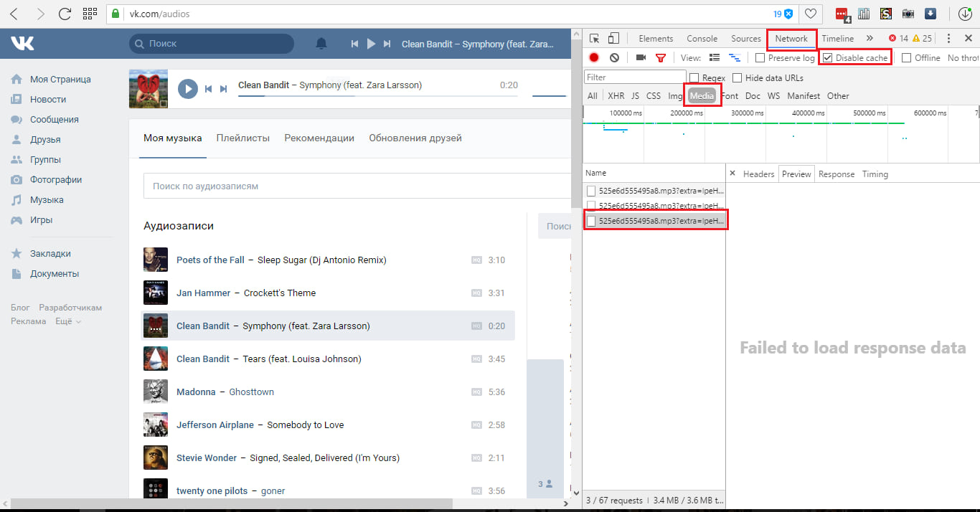
Task: Reload the page
Action: 65,14
